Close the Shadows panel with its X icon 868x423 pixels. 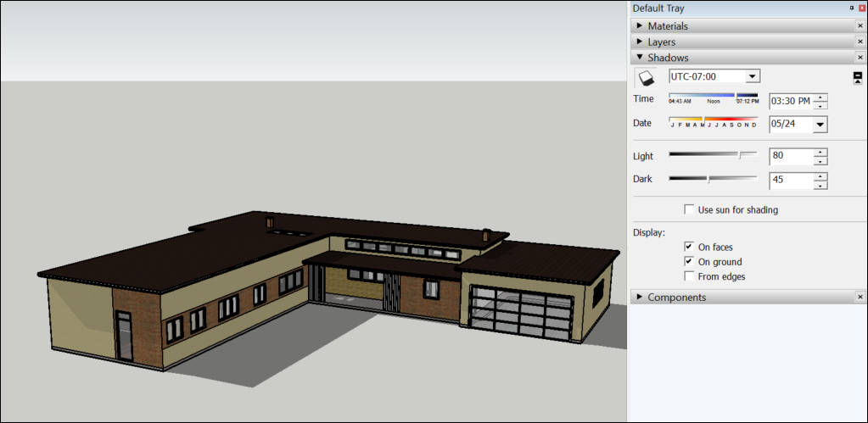point(860,58)
